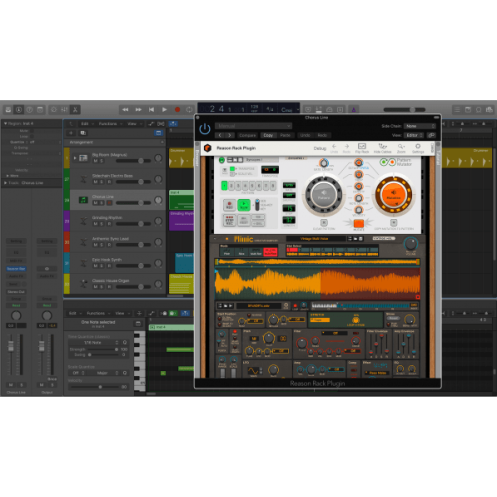This screenshot has width=497, height=497.
Task: Click the red Record button in transport
Action: coord(177,110)
